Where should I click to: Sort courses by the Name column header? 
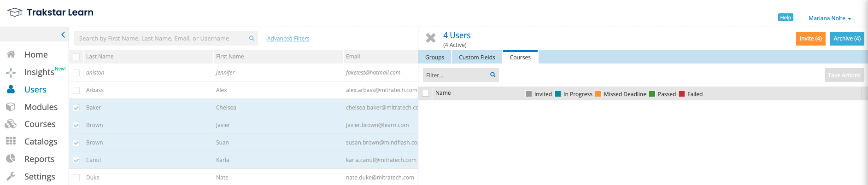coord(443,93)
